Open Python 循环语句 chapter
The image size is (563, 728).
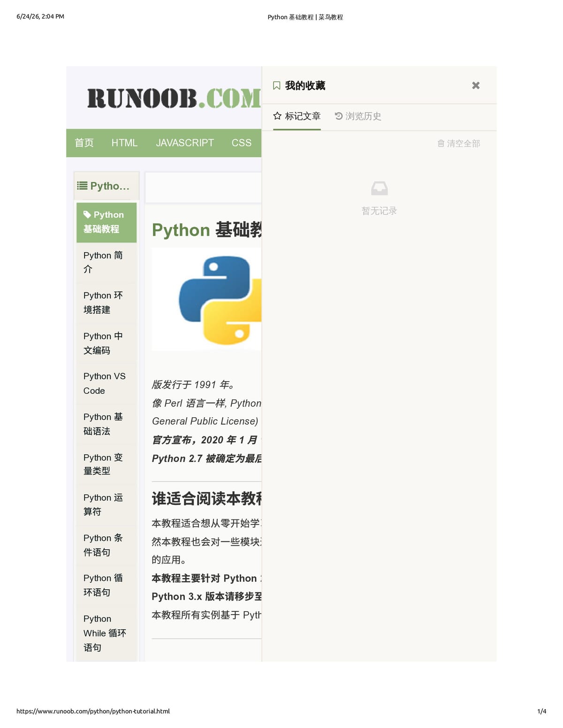click(107, 585)
